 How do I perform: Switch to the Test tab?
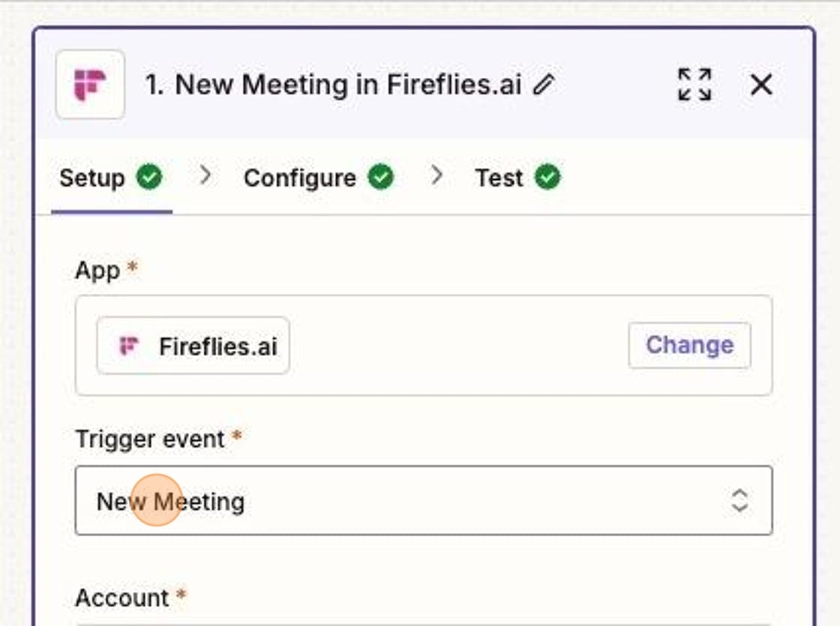(x=499, y=177)
